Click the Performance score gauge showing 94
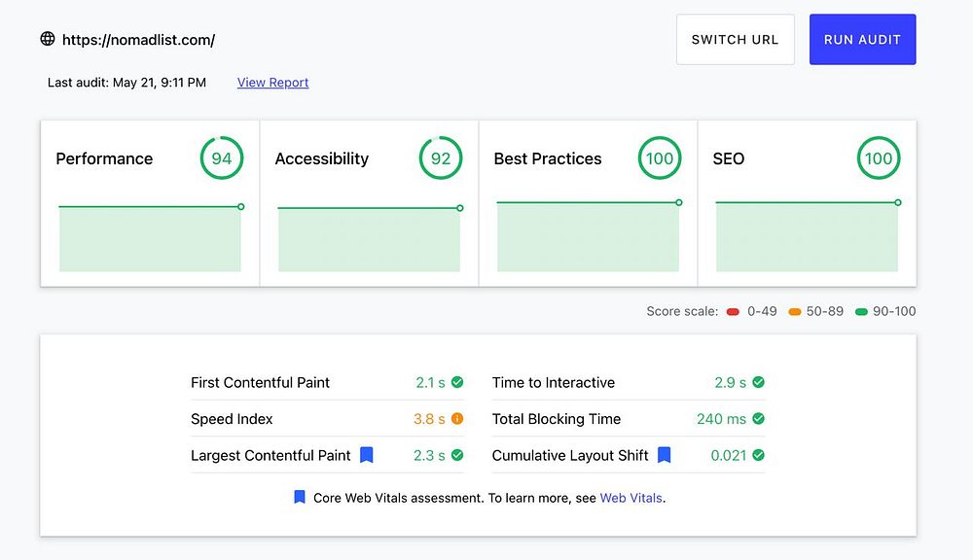 [x=222, y=158]
